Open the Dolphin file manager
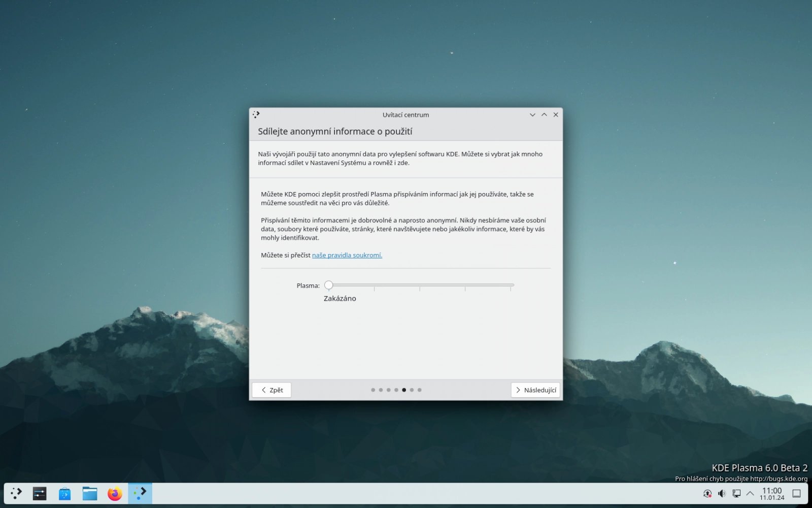This screenshot has height=508, width=812. pyautogui.click(x=90, y=493)
